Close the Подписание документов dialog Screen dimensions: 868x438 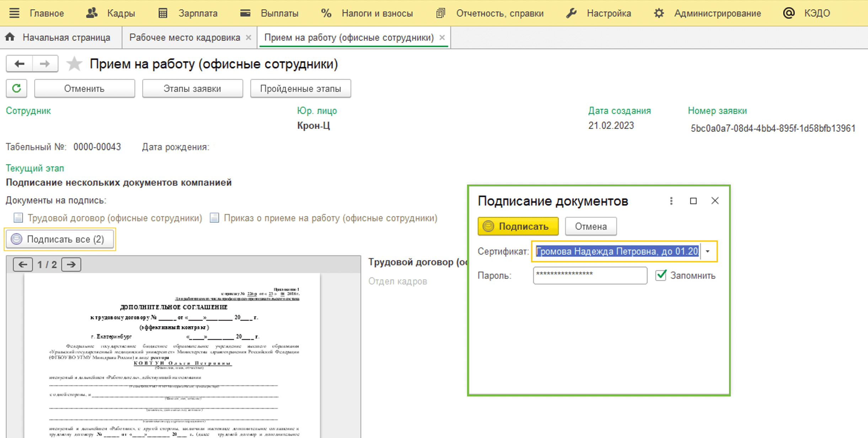coord(715,201)
